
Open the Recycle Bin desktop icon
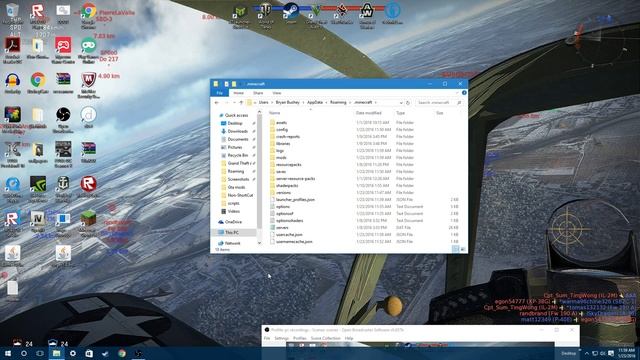(12, 12)
